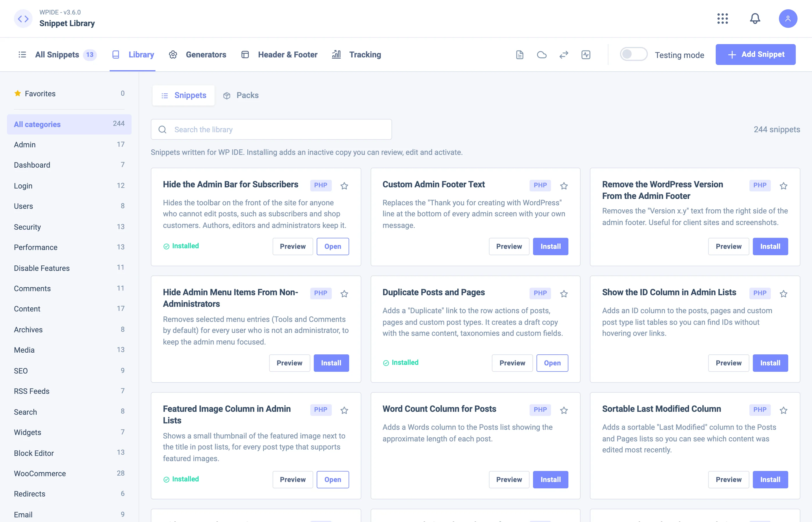The width and height of the screenshot is (812, 522).
Task: Filter by Security category
Action: click(69, 227)
